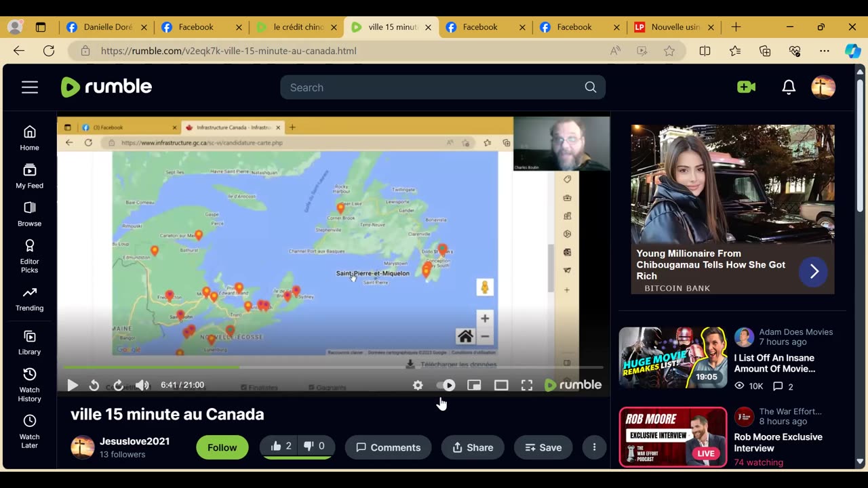The width and height of the screenshot is (868, 488).
Task: Dislike the video with thumbs down
Action: click(315, 446)
